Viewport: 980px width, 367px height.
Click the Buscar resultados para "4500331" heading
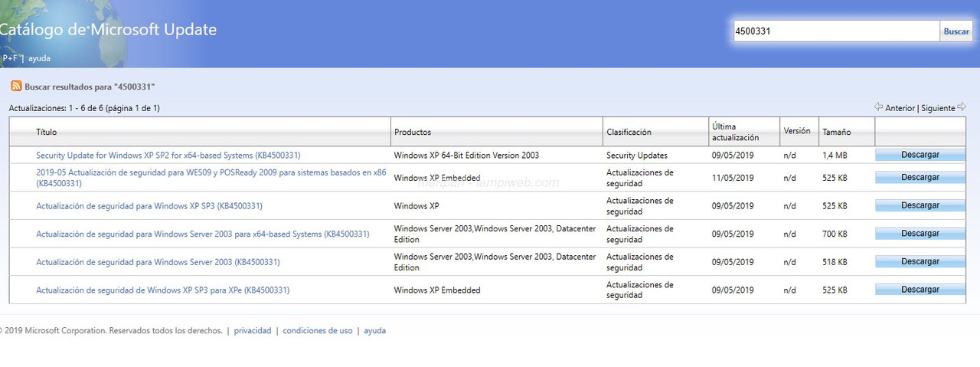click(90, 87)
